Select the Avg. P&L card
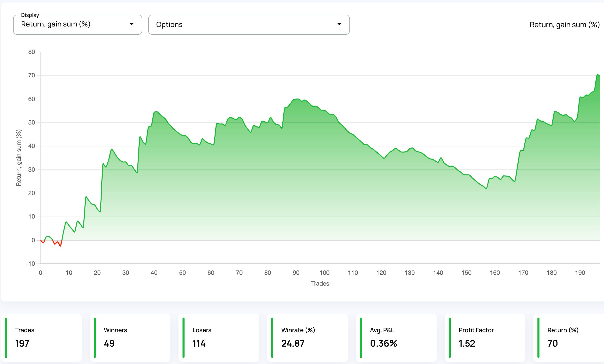The height and width of the screenshot is (364, 604). coord(396,337)
